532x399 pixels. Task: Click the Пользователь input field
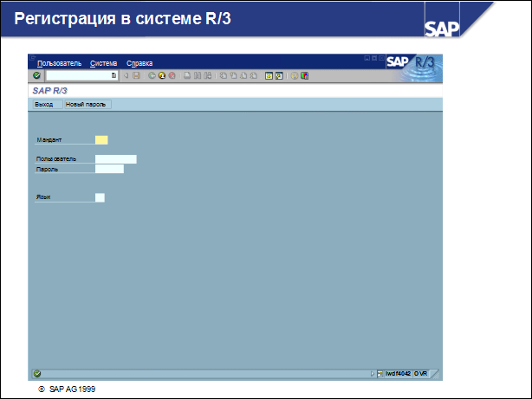(116, 159)
